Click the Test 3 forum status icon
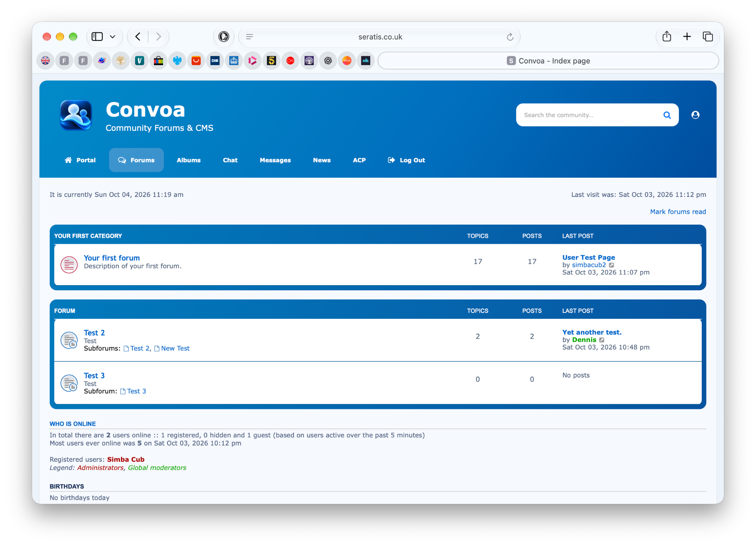Screen dimensions: 756x546 [69, 383]
